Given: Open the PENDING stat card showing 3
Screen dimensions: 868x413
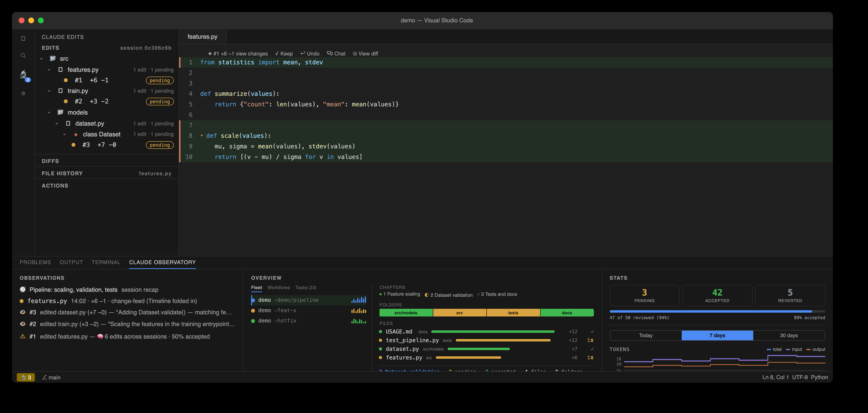Looking at the screenshot, I should pyautogui.click(x=644, y=295).
